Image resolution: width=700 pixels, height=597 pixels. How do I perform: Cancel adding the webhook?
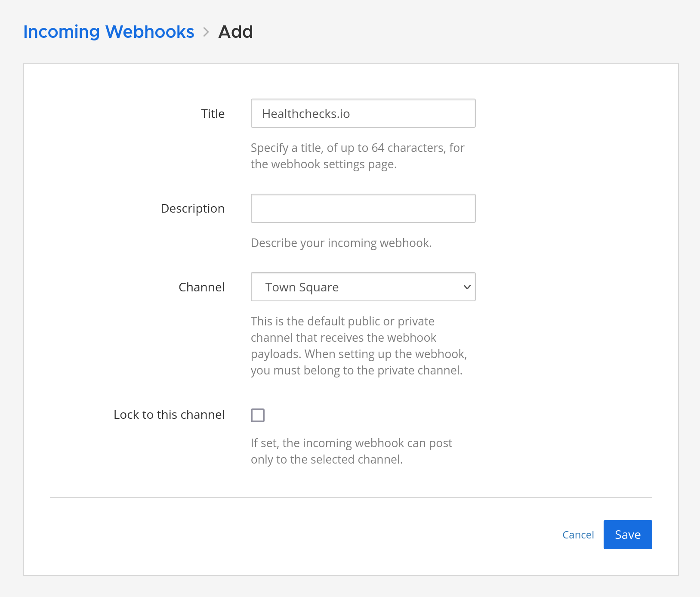(x=578, y=535)
